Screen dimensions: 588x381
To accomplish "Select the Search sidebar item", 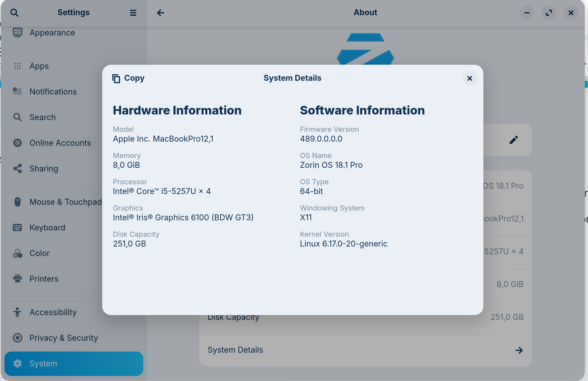I will pos(43,117).
